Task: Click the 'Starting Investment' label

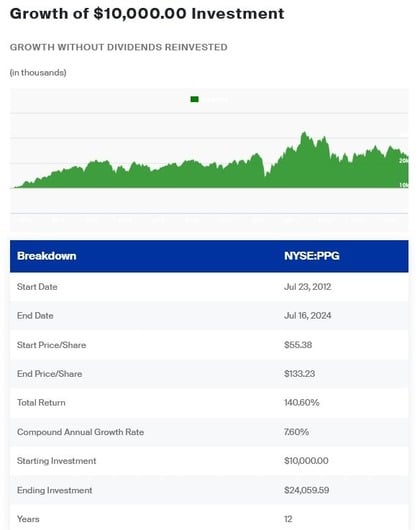Action: click(56, 461)
